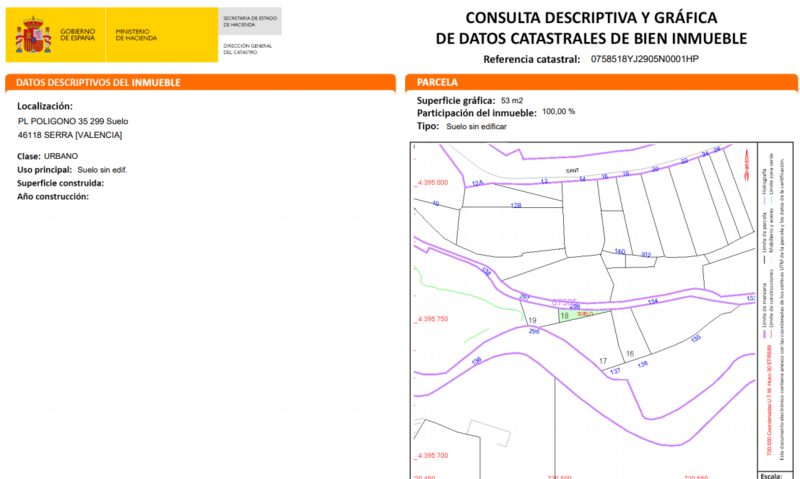Image resolution: width=800 pixels, height=479 pixels.
Task: Click blue parcel number 12B on map
Action: (x=516, y=206)
